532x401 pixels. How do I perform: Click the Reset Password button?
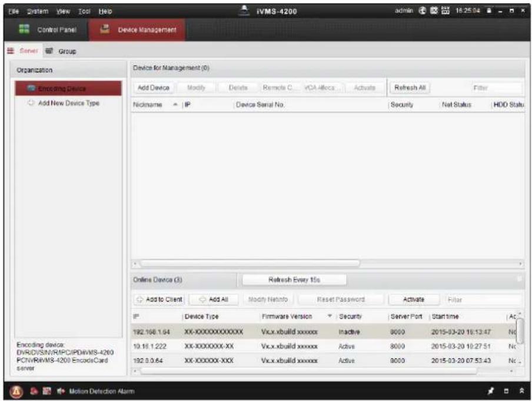tap(341, 300)
